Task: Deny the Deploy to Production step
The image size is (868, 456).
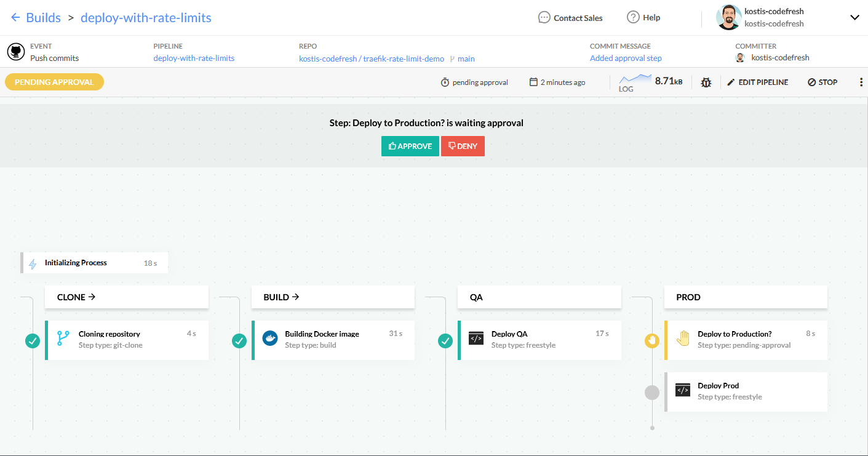Action: (463, 146)
